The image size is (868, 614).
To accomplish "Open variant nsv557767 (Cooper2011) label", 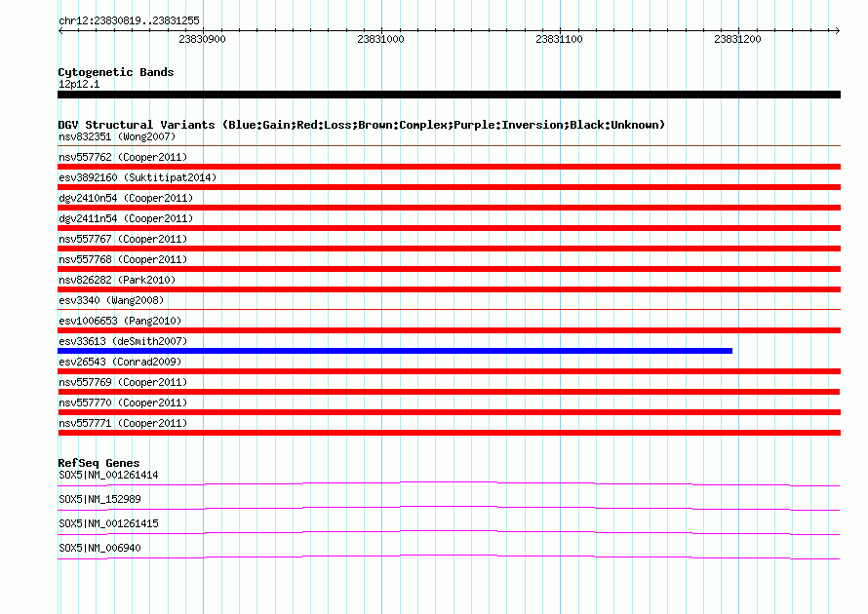I will (123, 239).
